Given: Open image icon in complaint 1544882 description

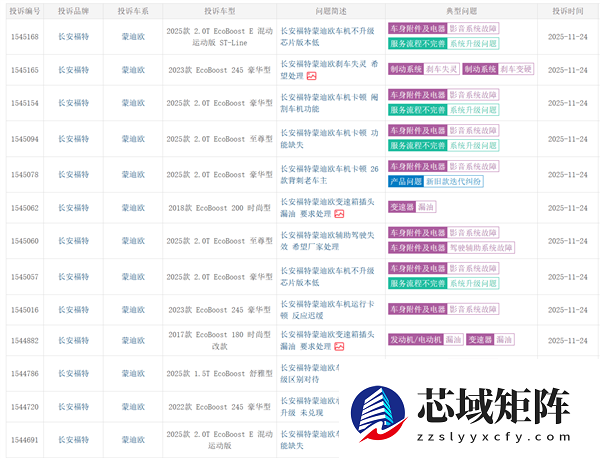Looking at the screenshot, I should click(339, 347).
